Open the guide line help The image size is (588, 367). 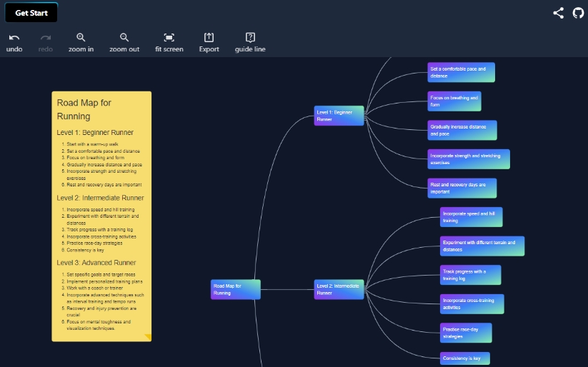click(x=250, y=38)
